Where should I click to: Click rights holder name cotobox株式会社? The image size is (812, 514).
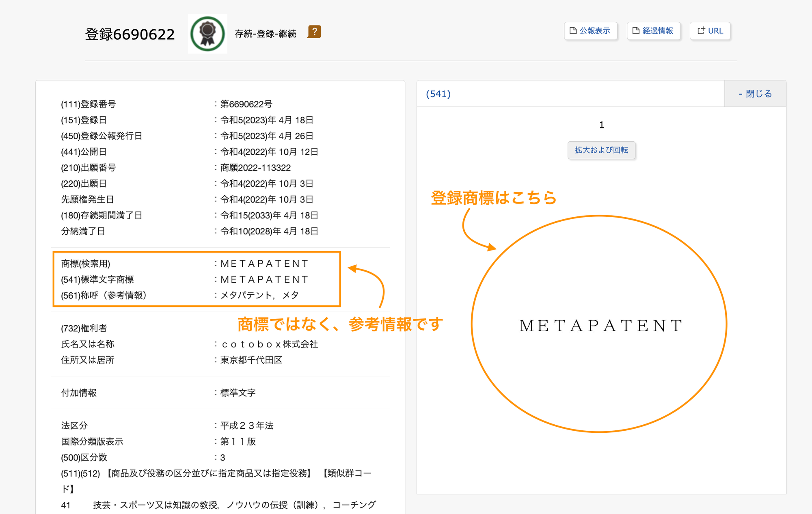coord(269,344)
